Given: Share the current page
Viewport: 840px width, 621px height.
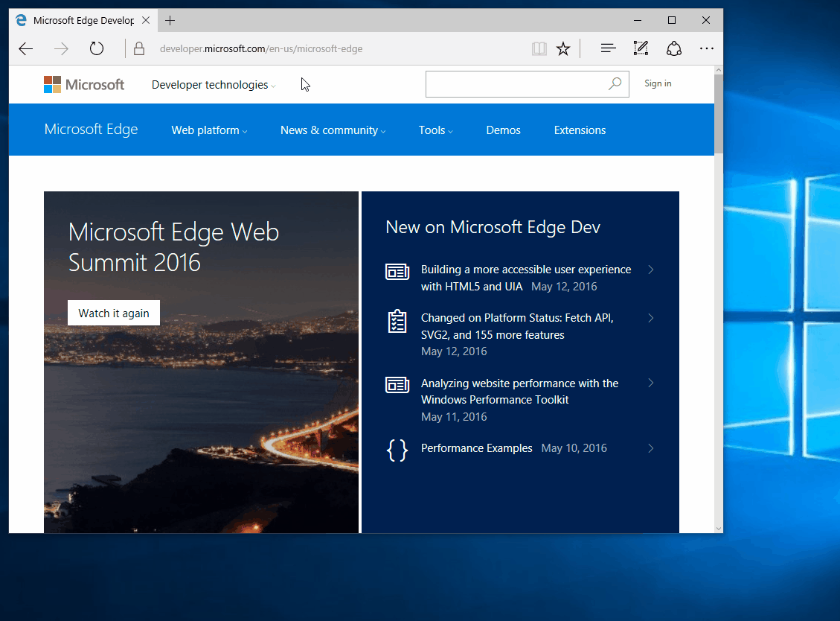Looking at the screenshot, I should [673, 48].
